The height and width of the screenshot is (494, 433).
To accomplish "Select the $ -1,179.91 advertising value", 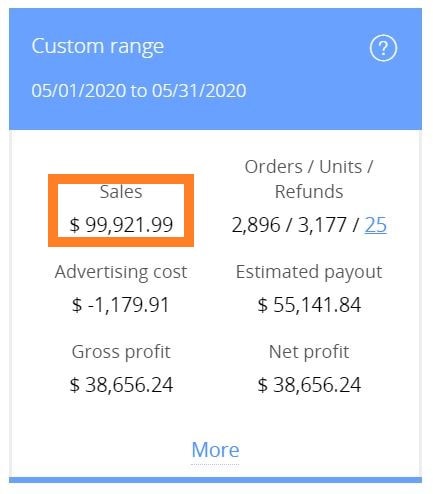I will coord(121,304).
